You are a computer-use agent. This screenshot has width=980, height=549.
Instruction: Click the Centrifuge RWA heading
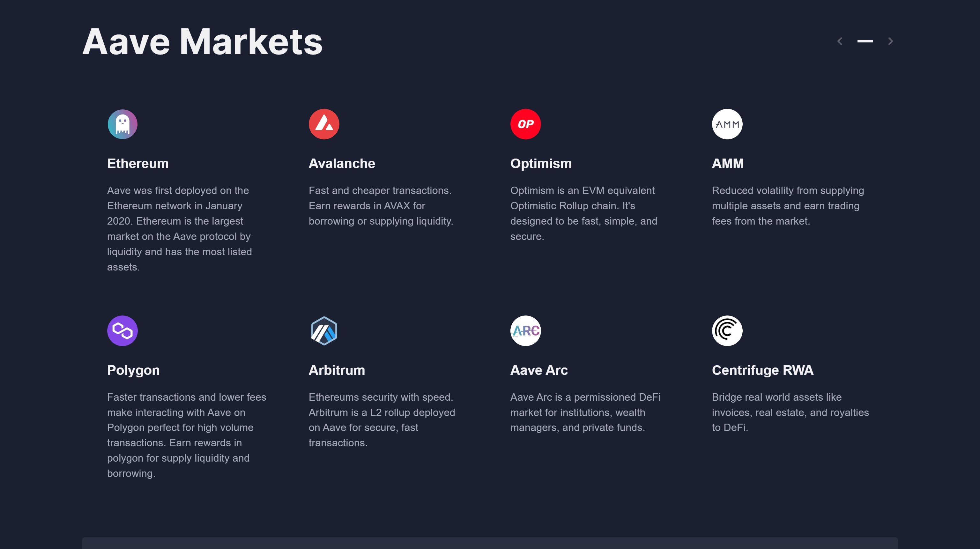762,370
